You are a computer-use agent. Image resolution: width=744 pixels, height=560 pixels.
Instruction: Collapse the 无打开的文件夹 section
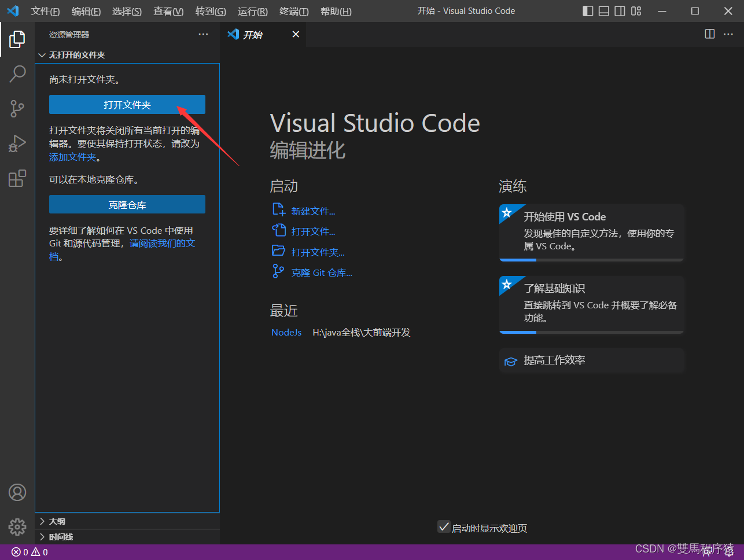coord(127,55)
